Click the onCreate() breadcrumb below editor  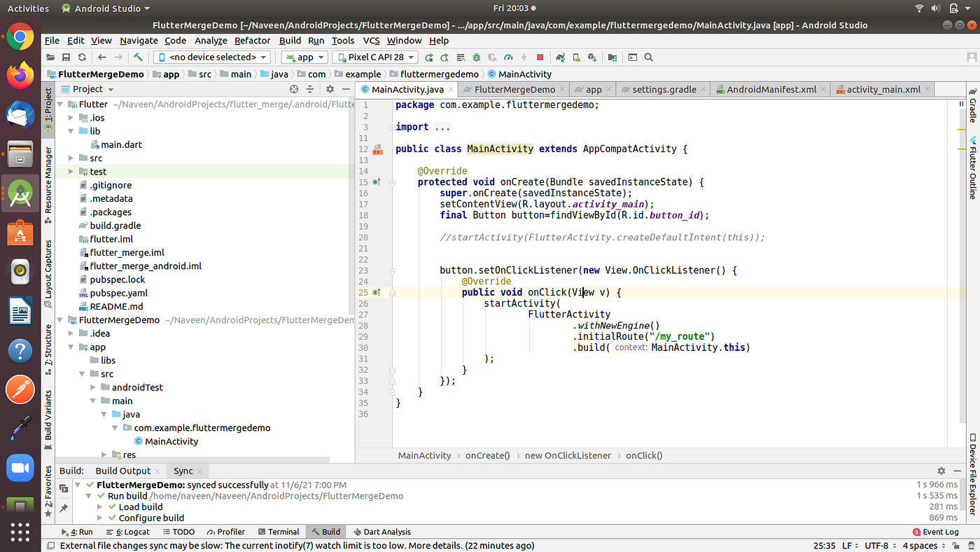tap(487, 455)
